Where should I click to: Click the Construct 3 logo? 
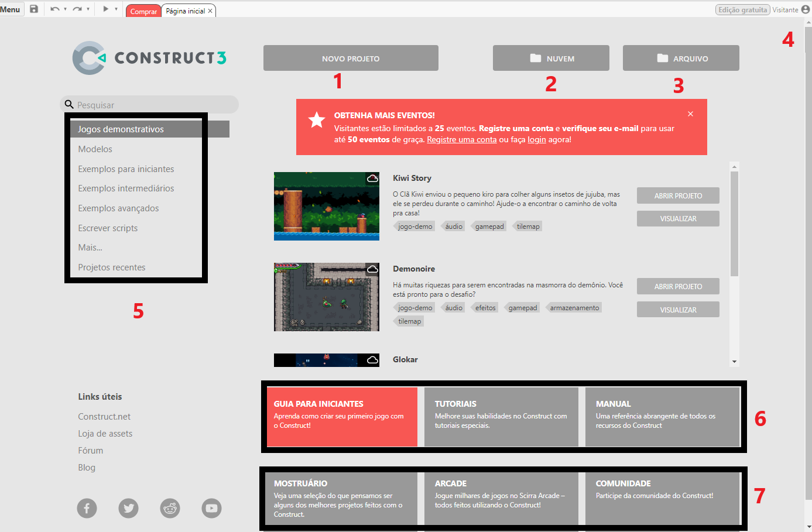click(149, 57)
